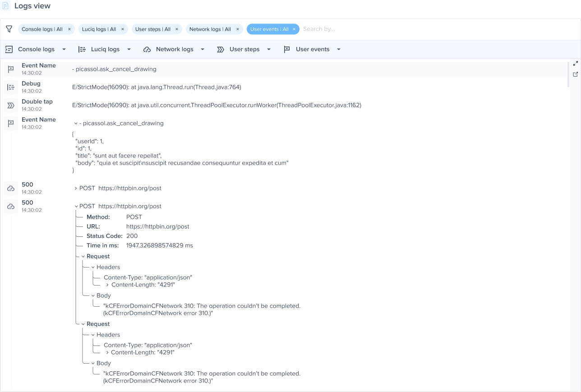Click the Logs view title document icon

[6, 6]
